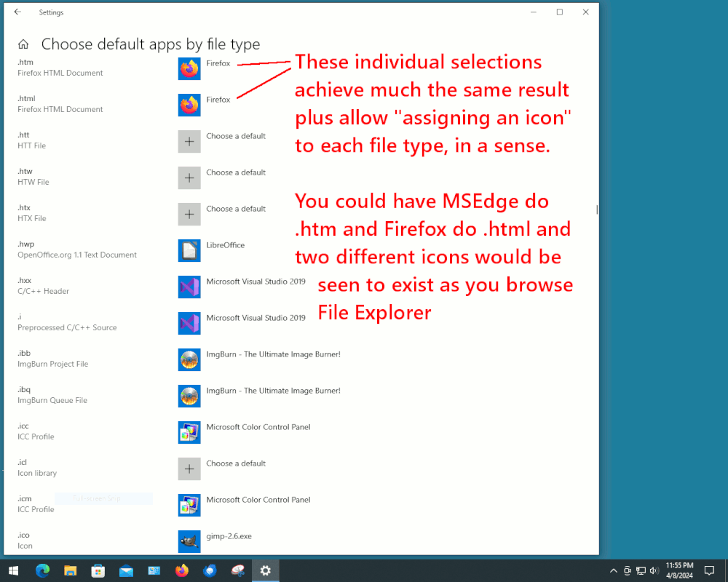Show hidden system tray icons
Screen dimensions: 728x582
pos(613,571)
